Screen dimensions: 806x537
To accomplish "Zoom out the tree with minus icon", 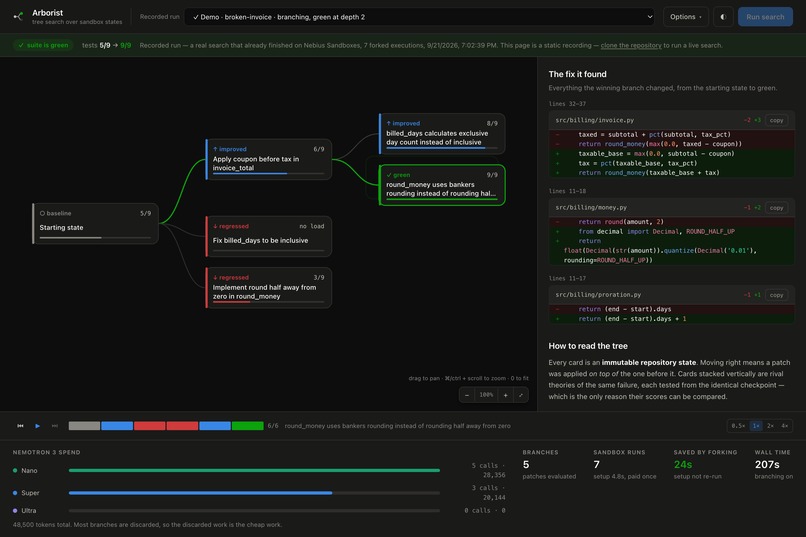I will point(467,395).
